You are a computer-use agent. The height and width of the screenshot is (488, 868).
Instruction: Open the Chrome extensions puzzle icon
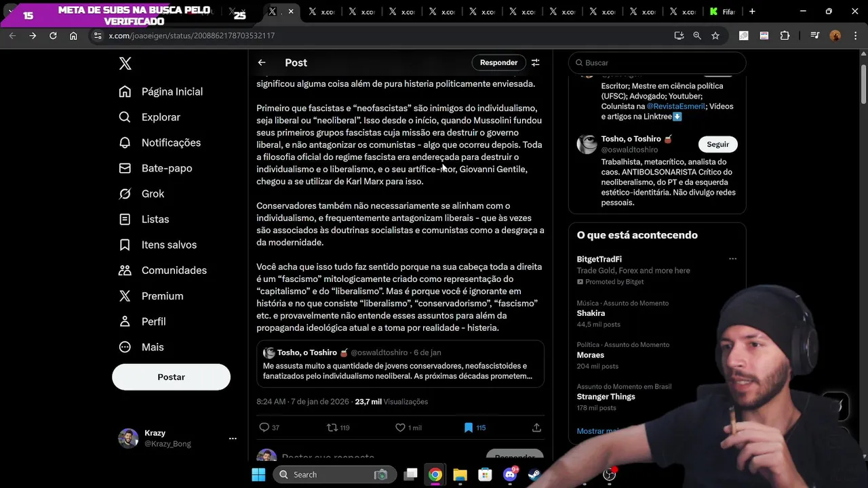tap(785, 35)
